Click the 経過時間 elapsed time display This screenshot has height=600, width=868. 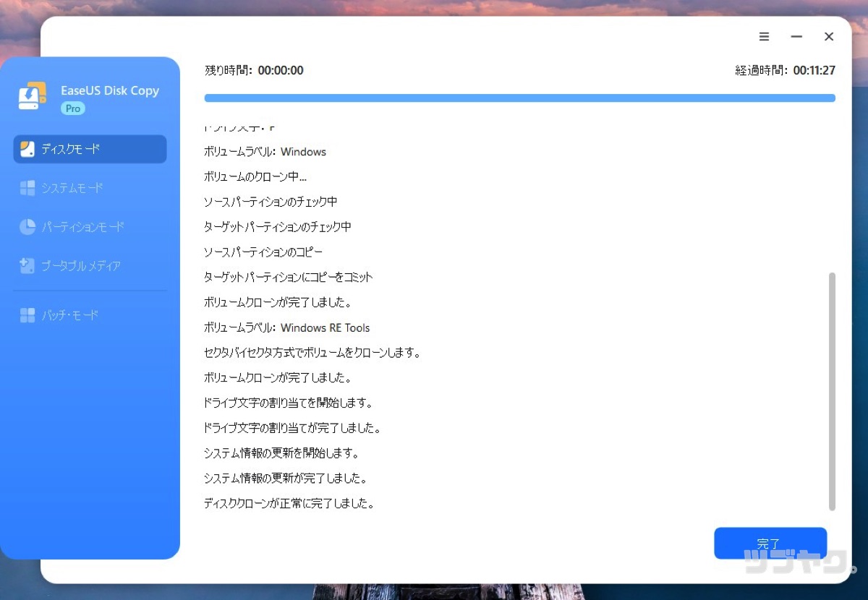[786, 70]
